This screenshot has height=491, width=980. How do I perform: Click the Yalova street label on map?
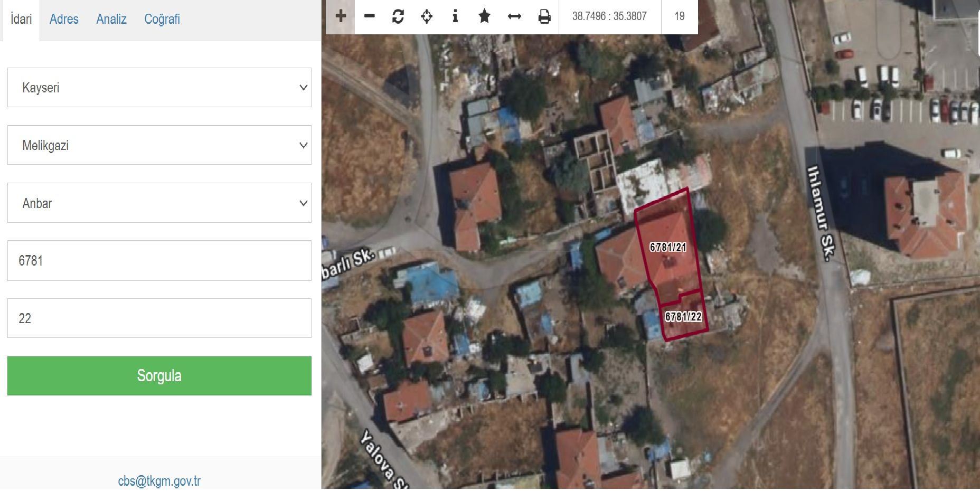(x=384, y=459)
